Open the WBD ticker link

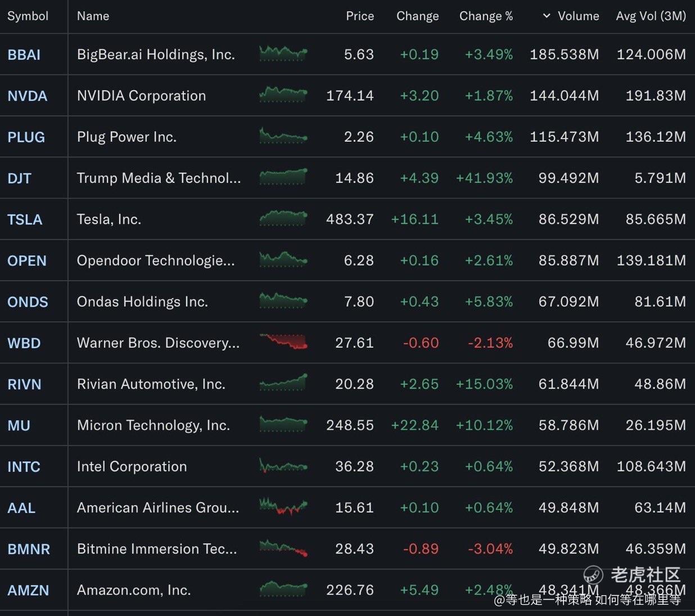point(24,343)
